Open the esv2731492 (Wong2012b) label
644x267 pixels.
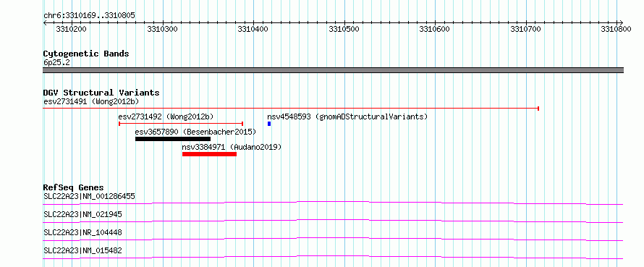point(166,116)
